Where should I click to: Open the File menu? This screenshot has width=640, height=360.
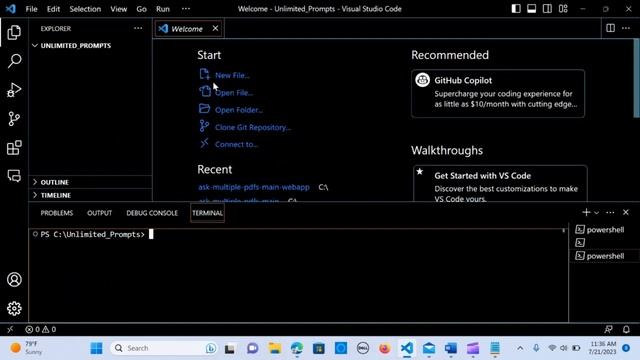(x=31, y=9)
